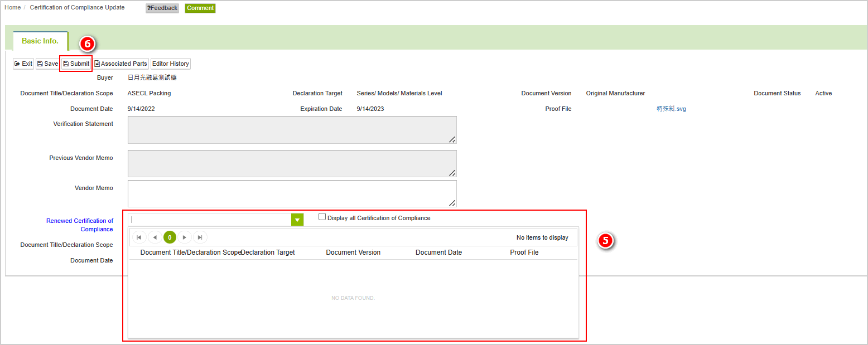Click into Verification Statement text area
The width and height of the screenshot is (868, 345).
tap(292, 130)
